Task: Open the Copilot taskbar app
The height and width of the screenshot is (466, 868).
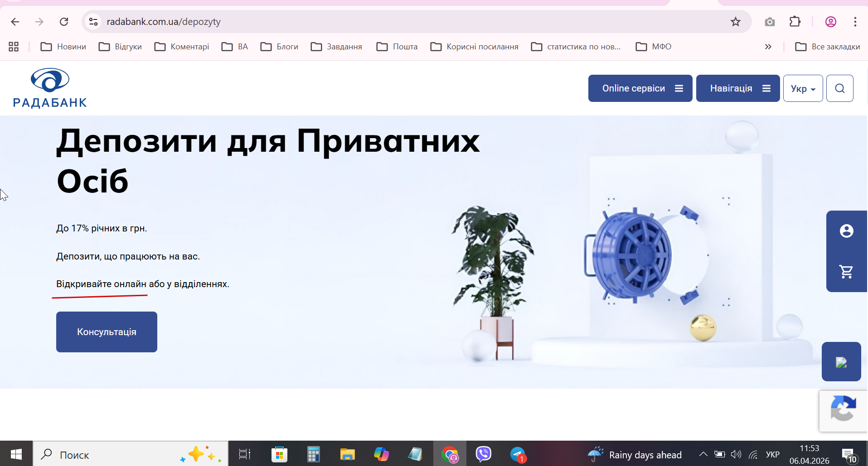Action: (381, 454)
